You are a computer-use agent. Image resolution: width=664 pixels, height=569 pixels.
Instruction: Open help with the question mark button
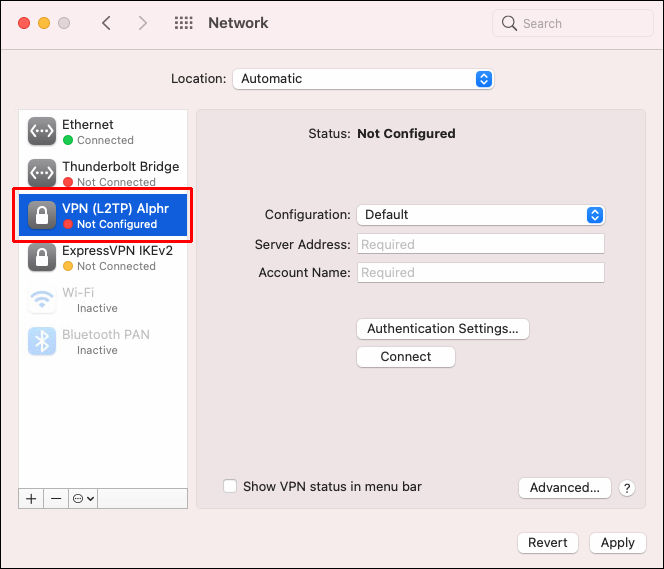(x=627, y=488)
